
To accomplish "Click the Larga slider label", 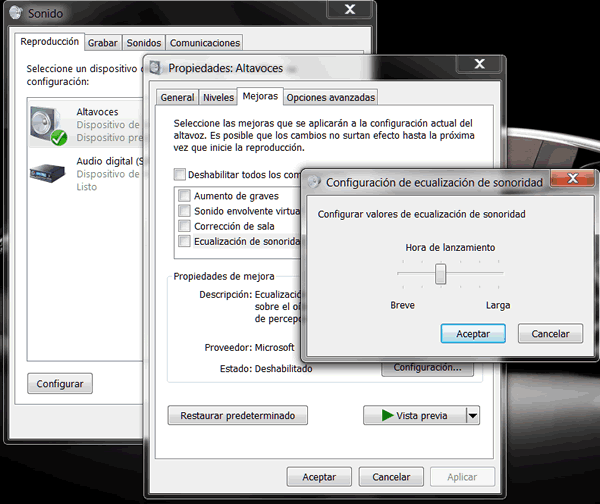I will pos(498,305).
